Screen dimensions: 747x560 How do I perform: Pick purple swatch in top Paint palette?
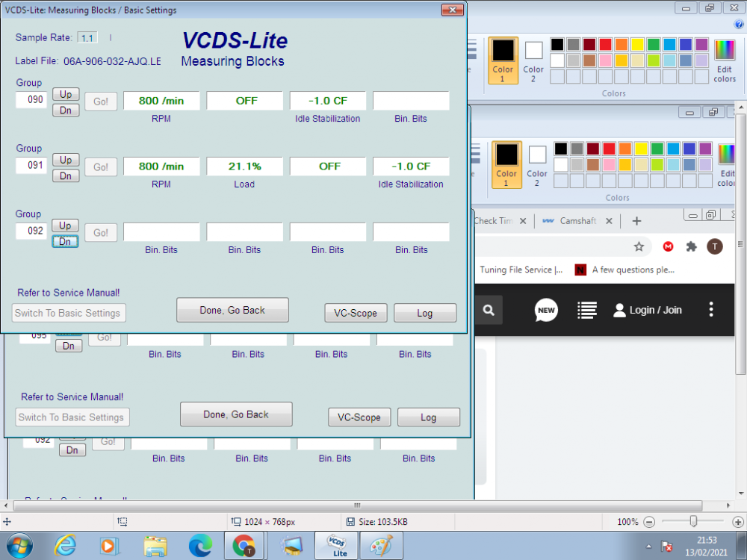[x=701, y=44]
